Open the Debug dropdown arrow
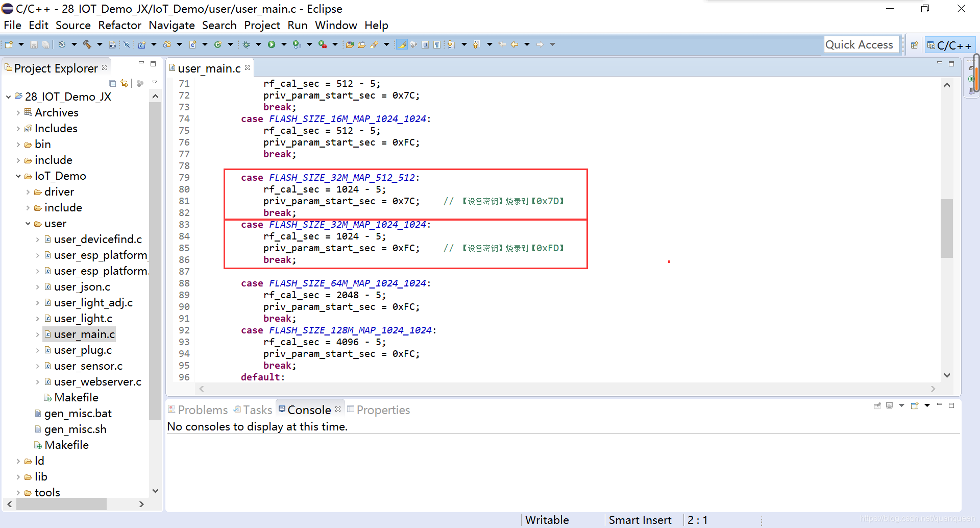The image size is (980, 528). 258,45
